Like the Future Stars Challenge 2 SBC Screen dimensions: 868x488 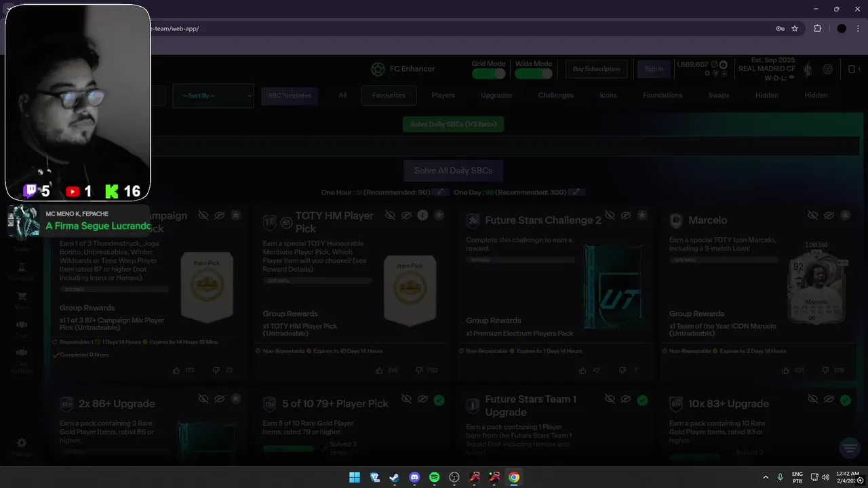pyautogui.click(x=583, y=371)
